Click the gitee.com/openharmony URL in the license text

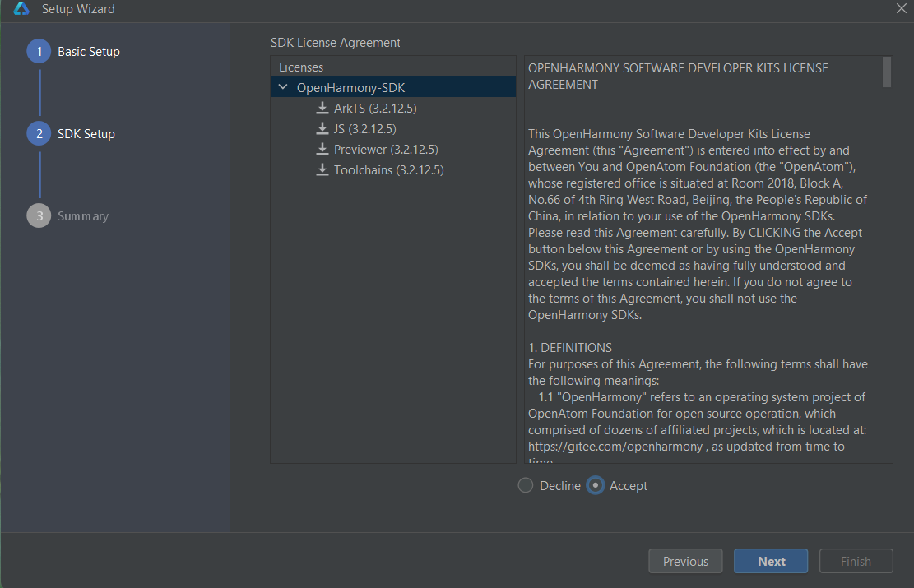point(615,447)
